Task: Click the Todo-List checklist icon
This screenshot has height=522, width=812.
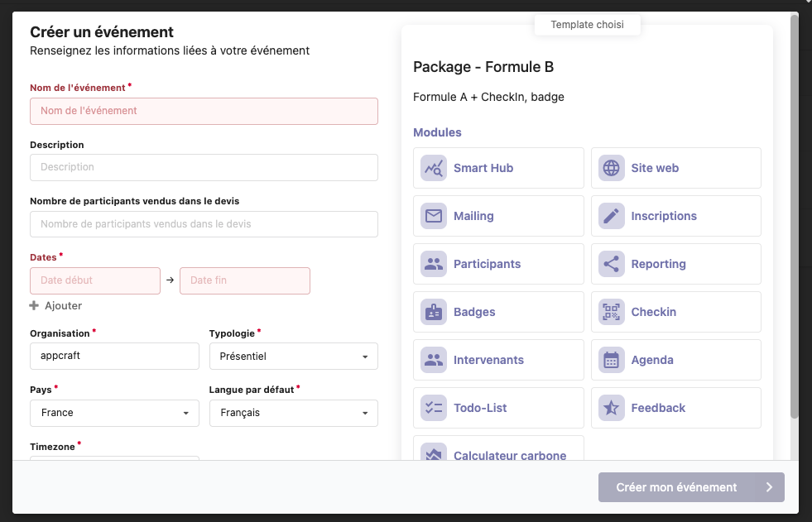Action: click(434, 408)
